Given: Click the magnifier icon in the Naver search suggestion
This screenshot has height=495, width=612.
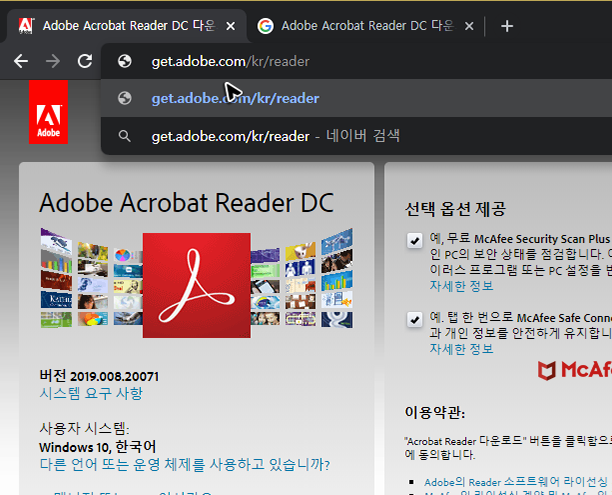Looking at the screenshot, I should [x=125, y=136].
